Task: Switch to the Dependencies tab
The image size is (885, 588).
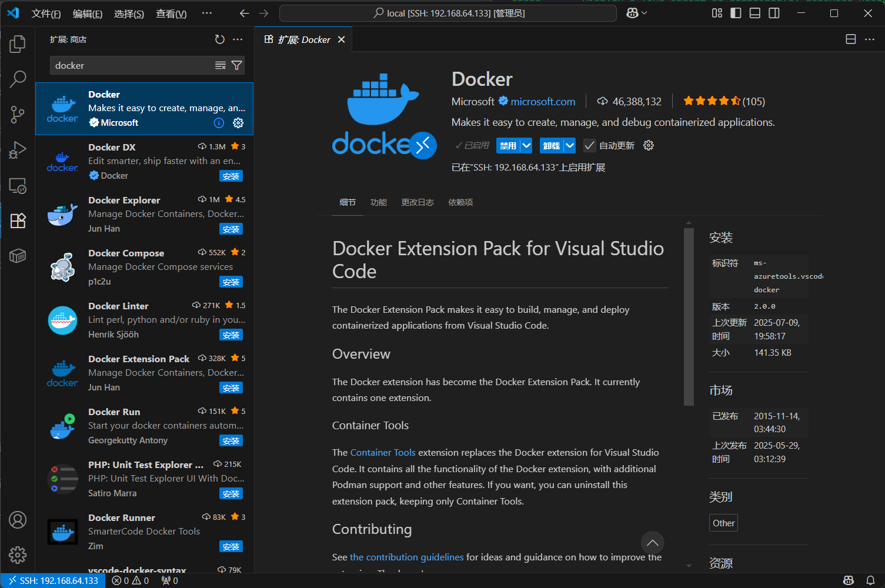Action: point(460,202)
